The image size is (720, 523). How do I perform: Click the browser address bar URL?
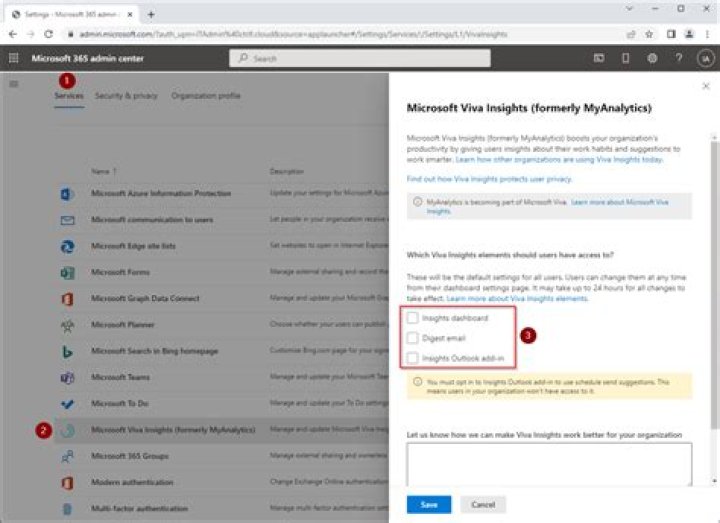click(294, 34)
